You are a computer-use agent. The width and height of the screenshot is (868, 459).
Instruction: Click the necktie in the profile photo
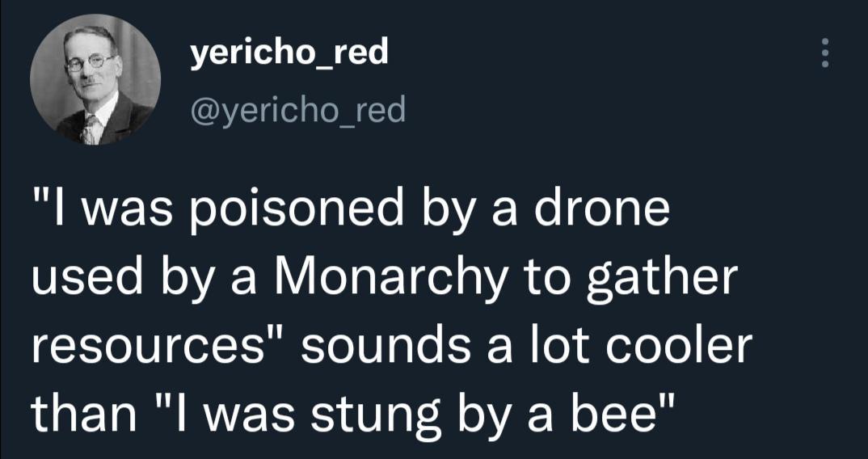pos(90,128)
